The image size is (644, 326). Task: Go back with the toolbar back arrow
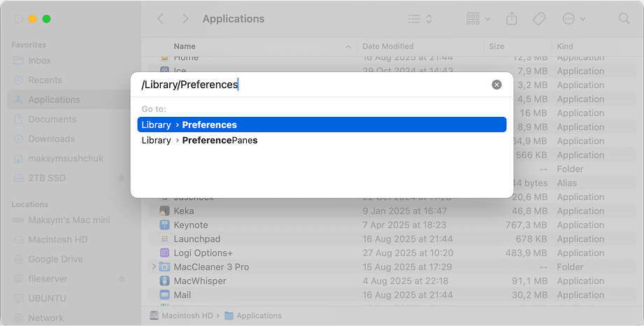(x=161, y=18)
